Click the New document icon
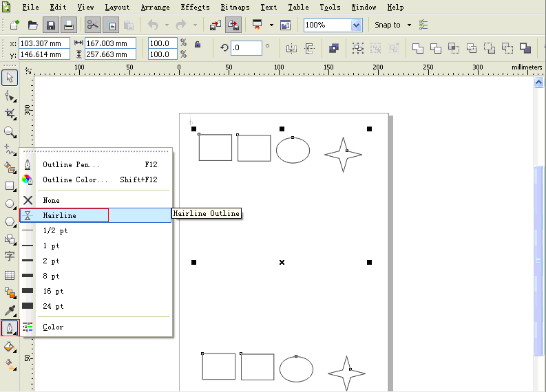Viewport: 546px width, 392px height. (x=14, y=25)
